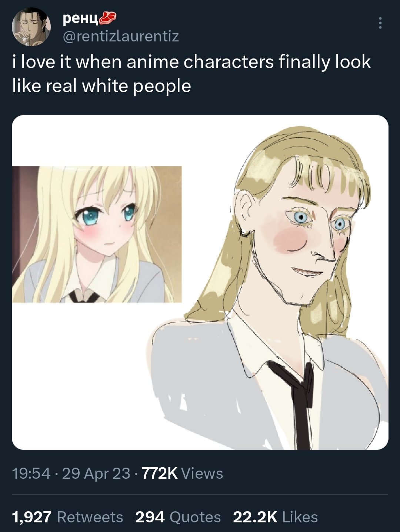Click the tweet text about anime characters
This screenshot has width=400, height=532.
(191, 74)
